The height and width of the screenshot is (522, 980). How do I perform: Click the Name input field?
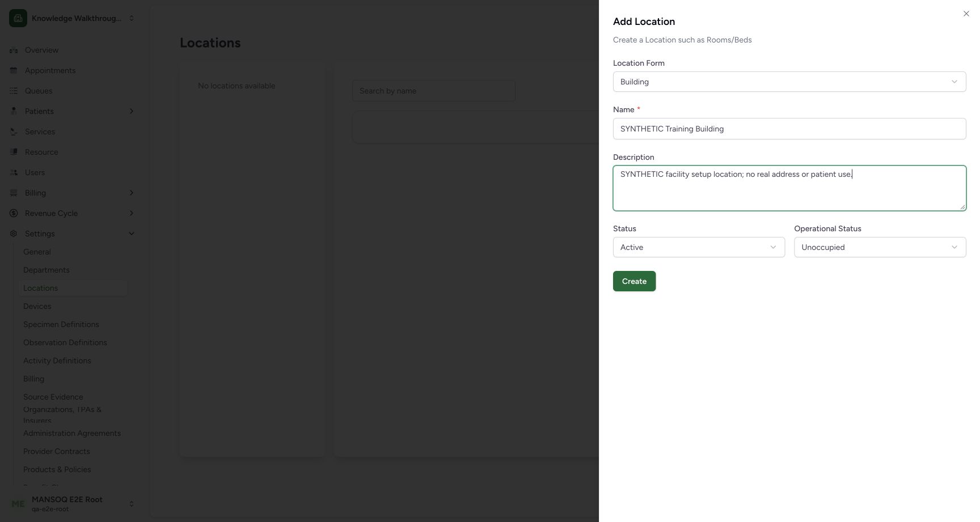point(789,129)
